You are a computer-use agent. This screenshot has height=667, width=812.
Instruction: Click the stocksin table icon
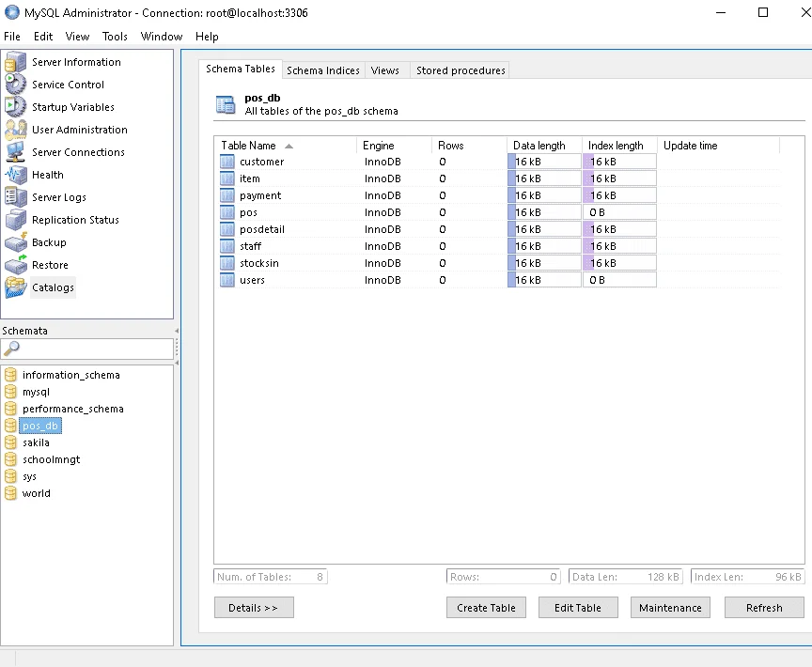[226, 263]
